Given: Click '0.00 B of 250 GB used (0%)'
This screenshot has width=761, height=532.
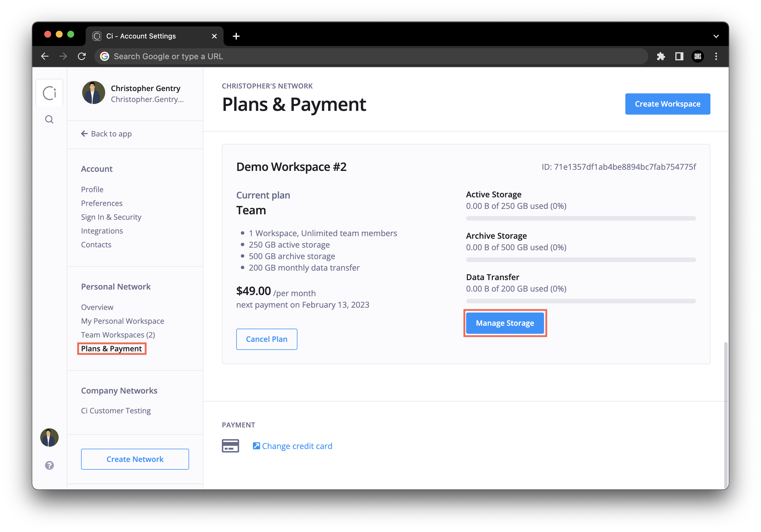Looking at the screenshot, I should [x=516, y=206].
